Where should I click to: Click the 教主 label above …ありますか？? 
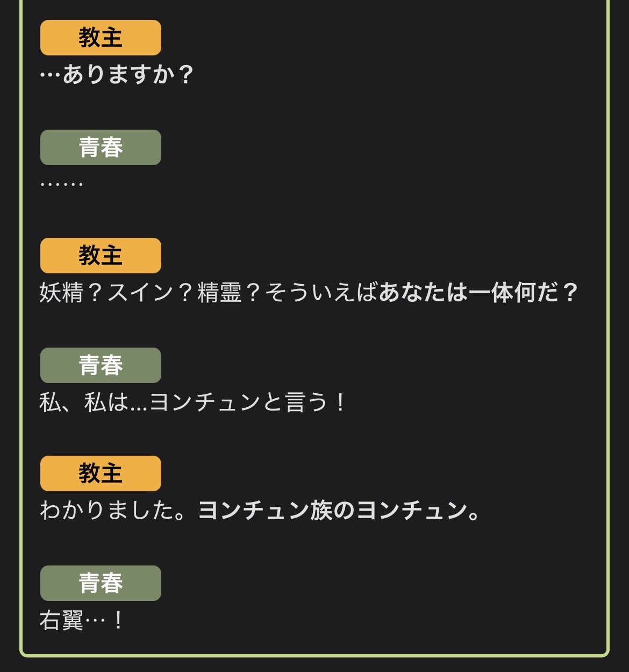101,38
